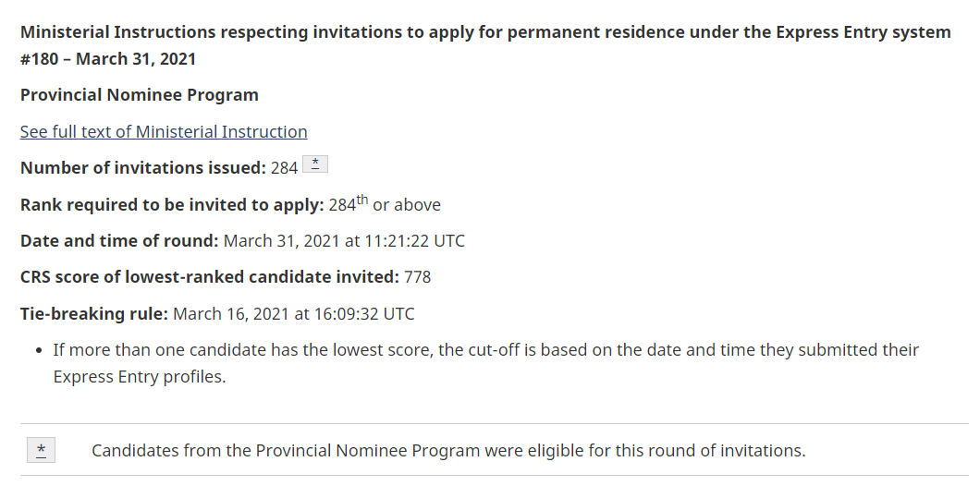Image resolution: width=980 pixels, height=486 pixels.
Task: Open the footnote asterisk beside 284
Action: [x=315, y=164]
